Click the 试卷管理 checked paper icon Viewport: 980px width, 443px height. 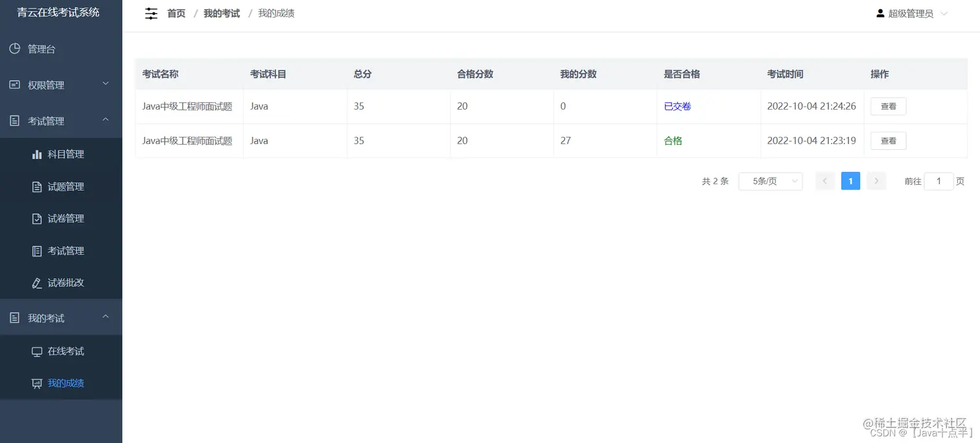37,219
